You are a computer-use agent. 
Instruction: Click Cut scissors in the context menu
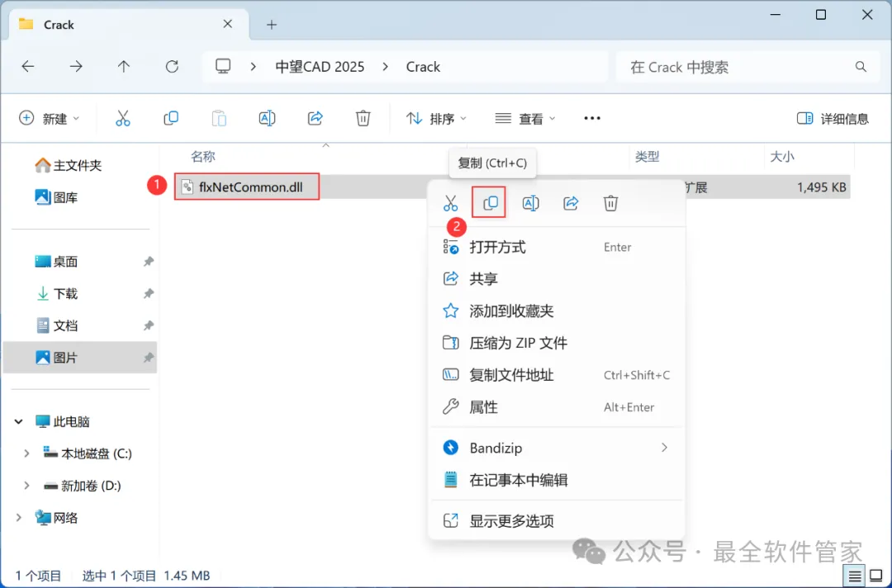click(x=451, y=203)
